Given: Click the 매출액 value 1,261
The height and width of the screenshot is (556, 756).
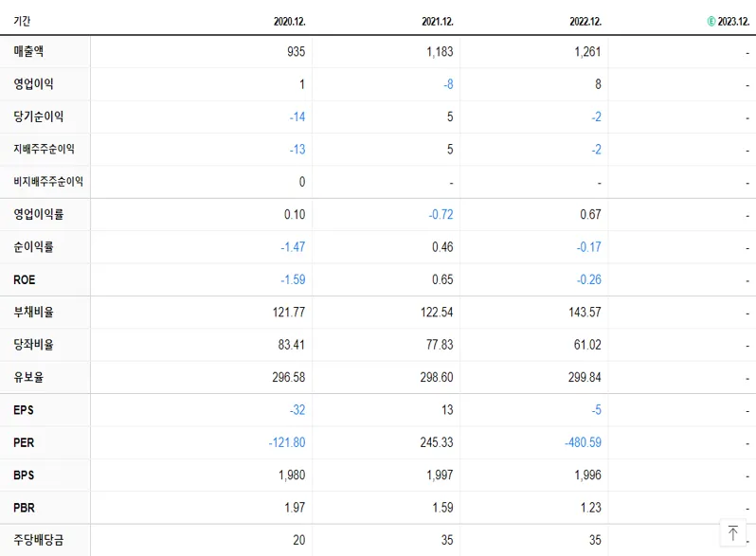Looking at the screenshot, I should click(x=587, y=51).
